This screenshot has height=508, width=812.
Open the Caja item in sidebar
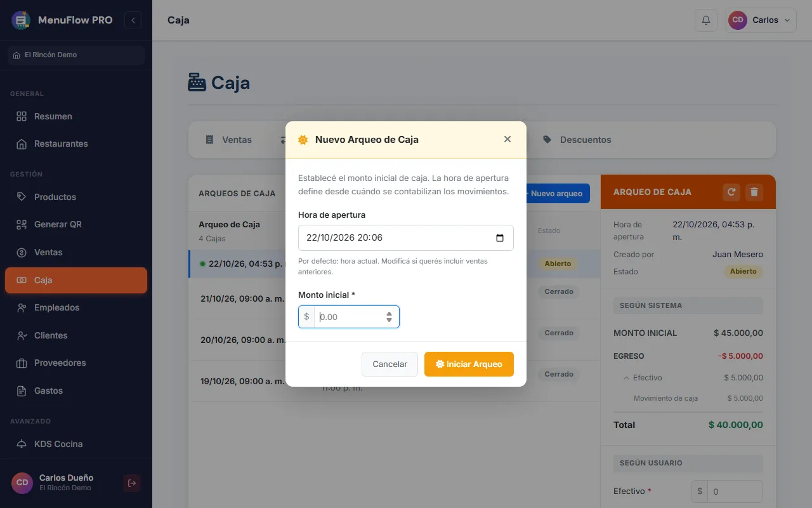pos(76,280)
